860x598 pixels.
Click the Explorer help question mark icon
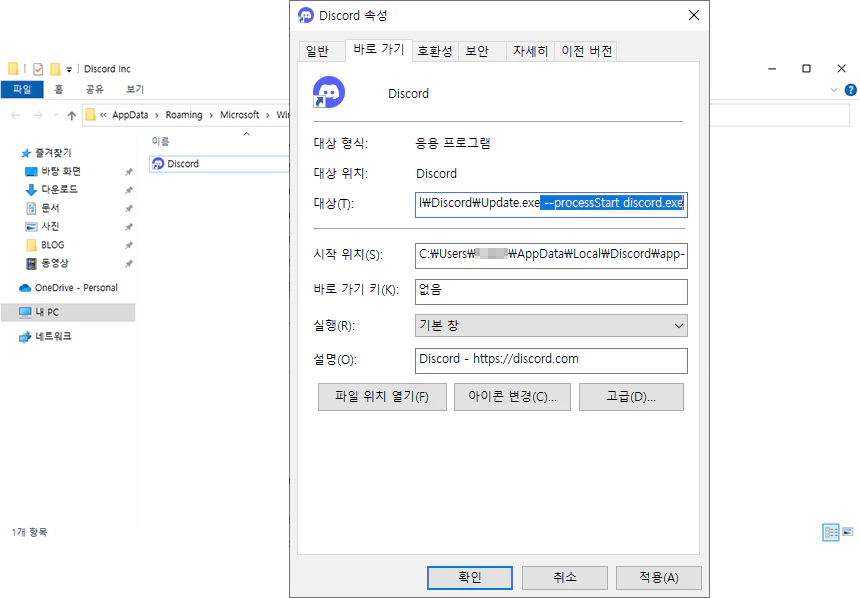coord(850,90)
